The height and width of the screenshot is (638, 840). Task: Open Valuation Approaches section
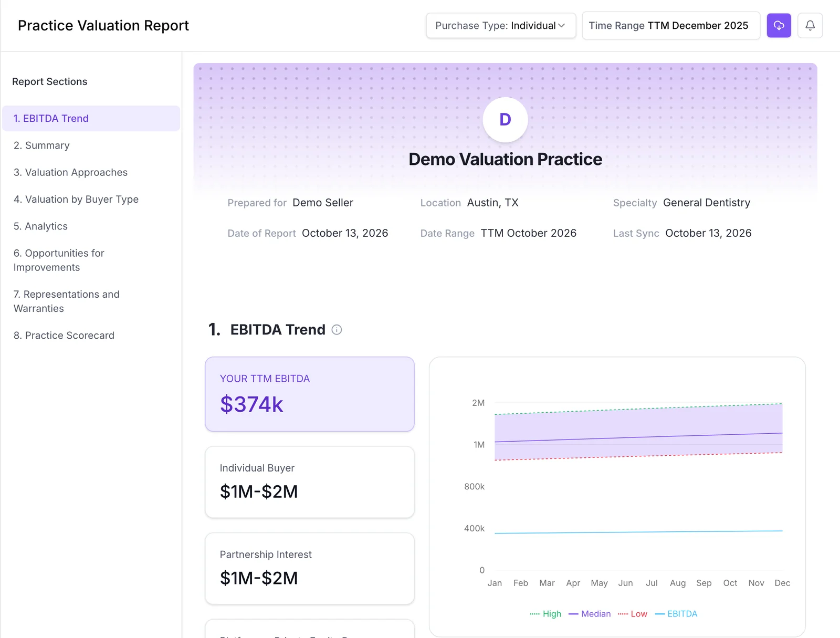point(70,172)
